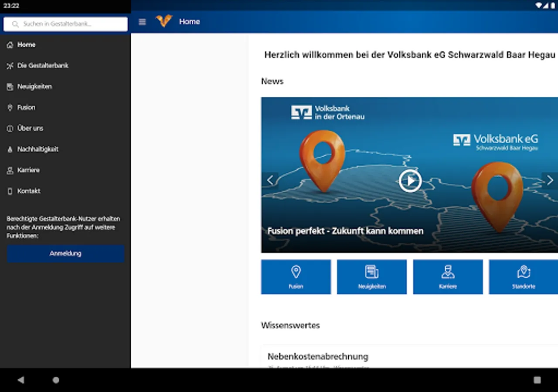Click the left orange map pin on banner
This screenshot has width=558, height=392.
click(x=322, y=161)
